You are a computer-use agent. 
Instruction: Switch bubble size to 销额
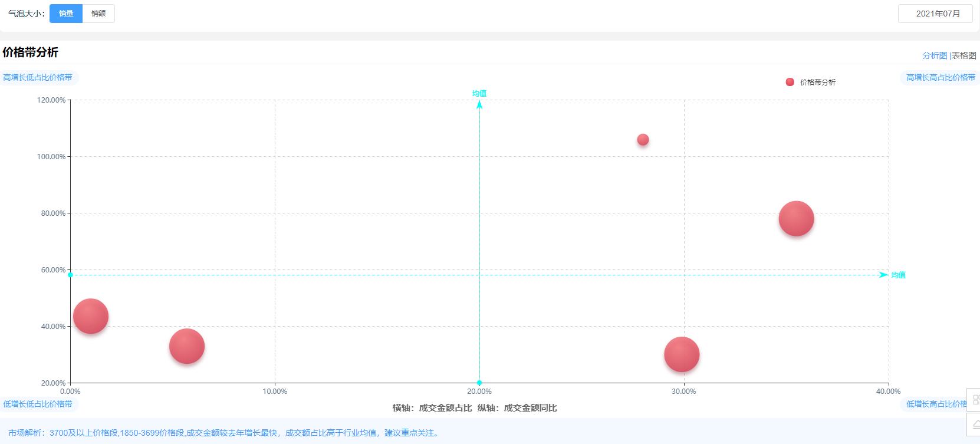(98, 14)
